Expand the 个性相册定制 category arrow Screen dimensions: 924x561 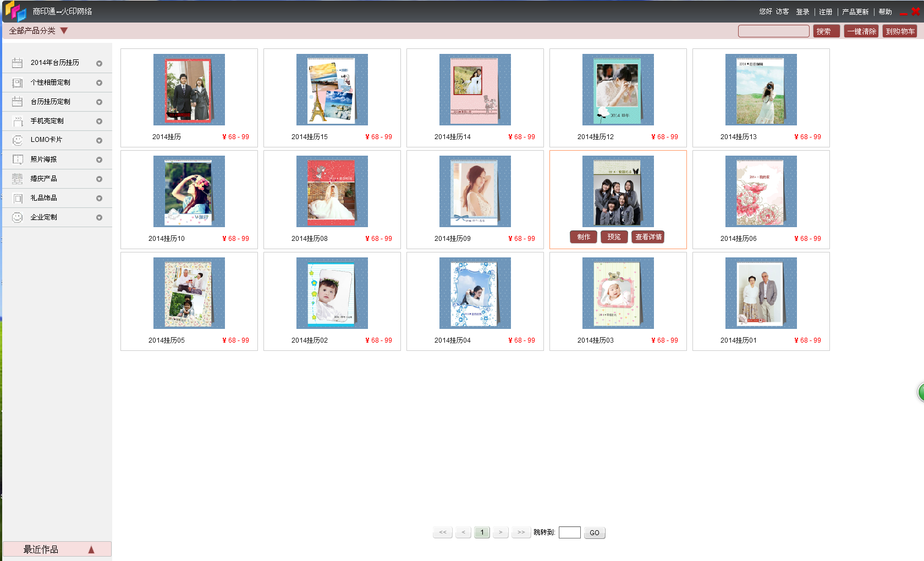(x=99, y=83)
